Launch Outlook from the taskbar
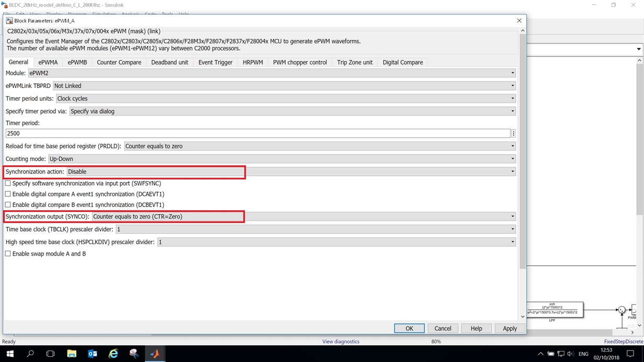644x362 pixels. pos(92,354)
